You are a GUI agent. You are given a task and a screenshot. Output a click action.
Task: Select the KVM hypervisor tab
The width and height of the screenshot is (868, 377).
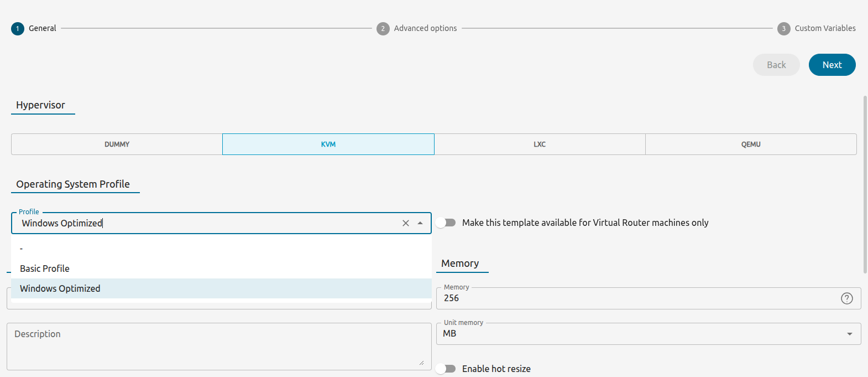[328, 144]
